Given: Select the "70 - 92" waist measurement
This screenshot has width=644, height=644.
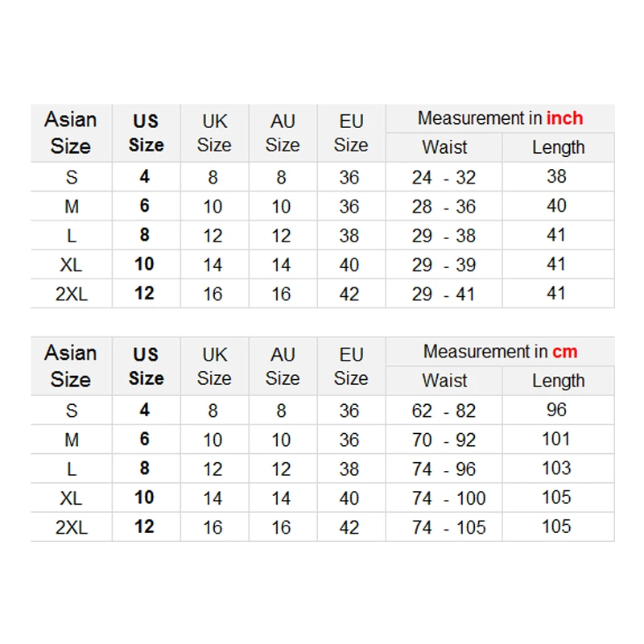Looking at the screenshot, I should pos(444,440).
